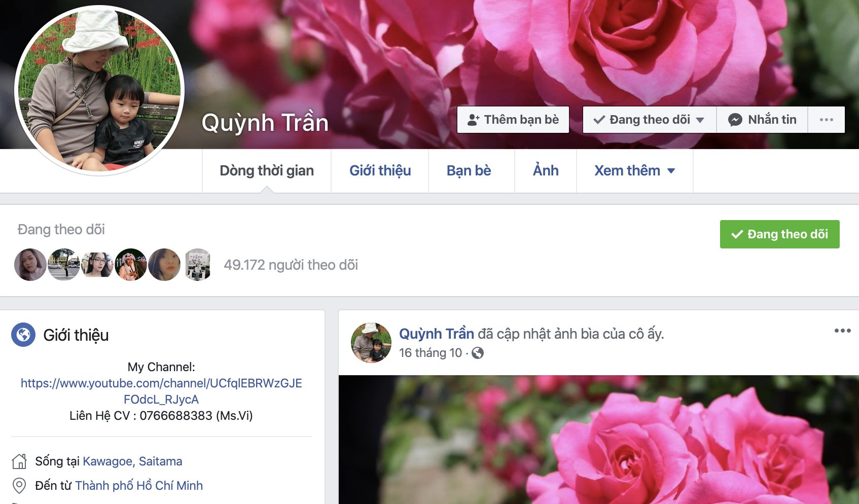
Task: Open the post options three-dots icon
Action: pos(842,331)
